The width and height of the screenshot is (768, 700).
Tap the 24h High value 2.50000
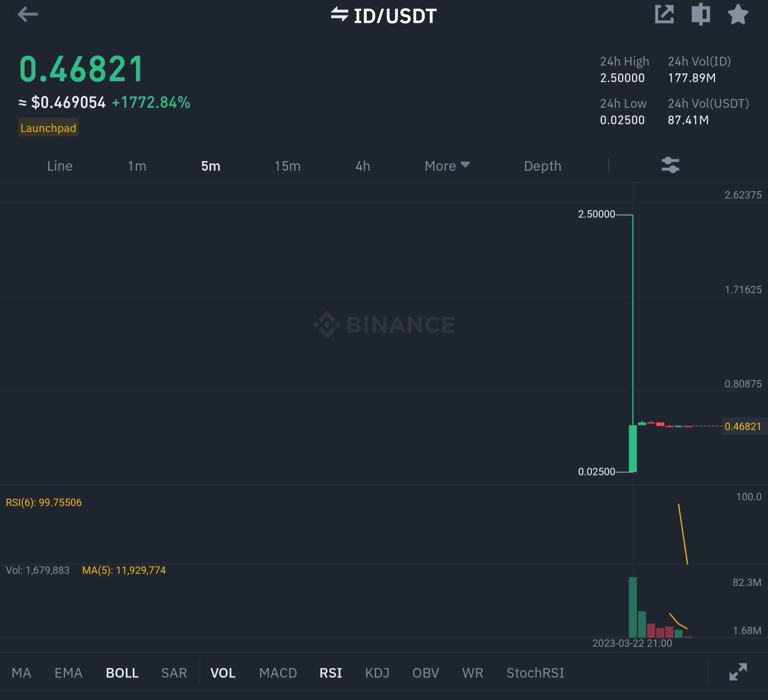pos(622,78)
